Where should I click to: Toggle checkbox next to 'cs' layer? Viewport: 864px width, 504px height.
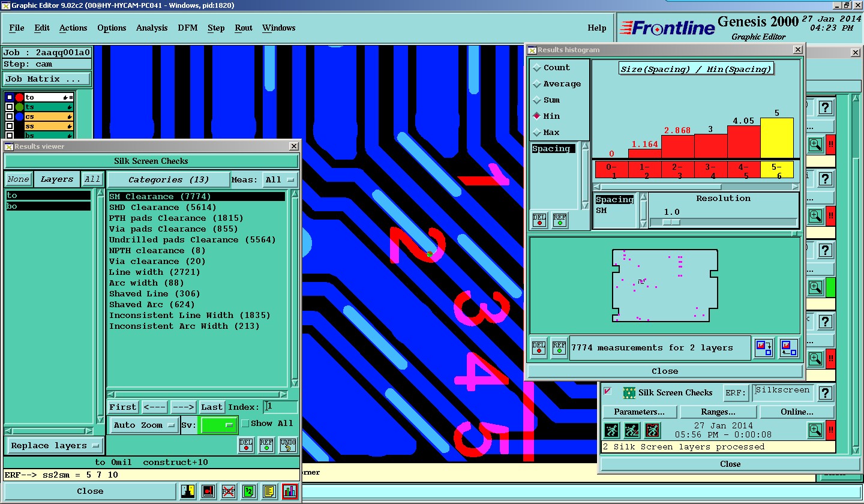[9, 116]
